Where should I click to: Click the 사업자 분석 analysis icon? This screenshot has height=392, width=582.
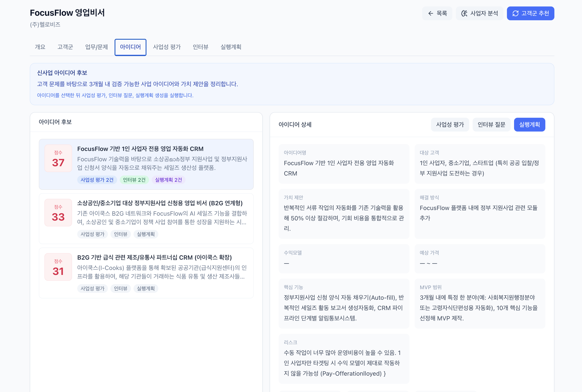tap(464, 14)
